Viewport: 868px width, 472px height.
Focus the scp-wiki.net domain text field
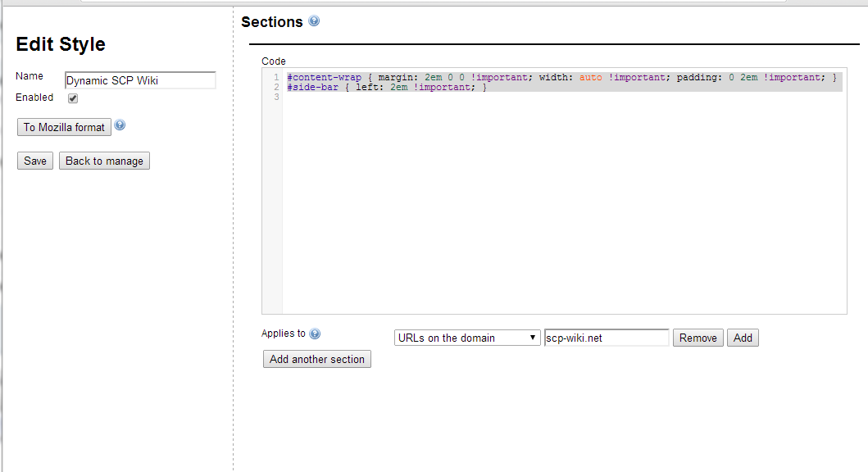pos(607,338)
